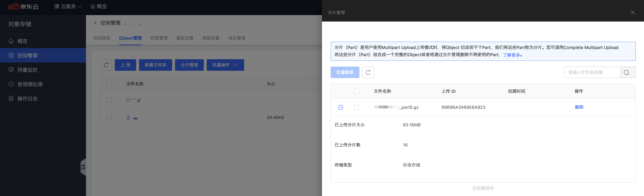
Task: Check the folder row checkbox
Action: 109,100
